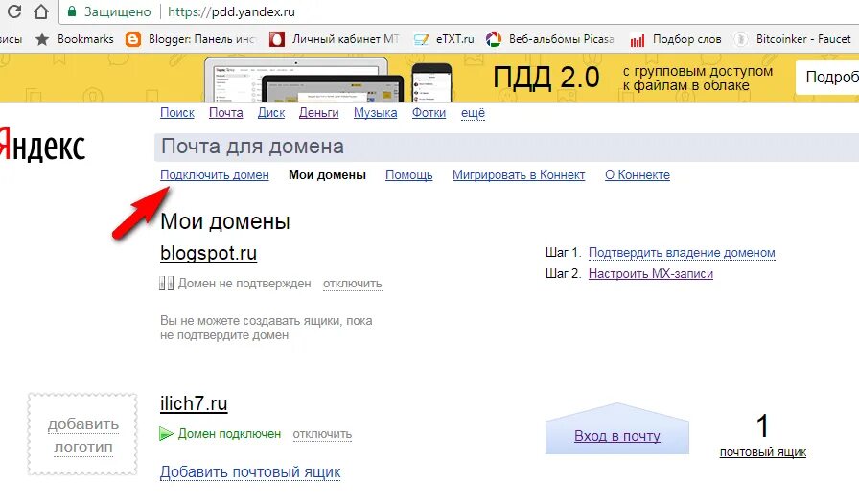Click Подтвердить владение доменом
Screen dimensions: 859x504
tap(682, 253)
